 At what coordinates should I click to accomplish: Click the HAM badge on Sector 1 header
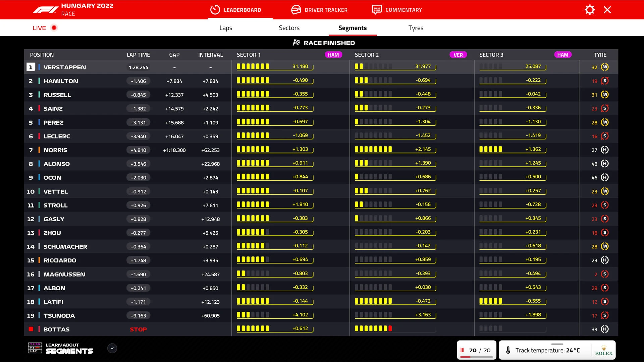coord(334,54)
